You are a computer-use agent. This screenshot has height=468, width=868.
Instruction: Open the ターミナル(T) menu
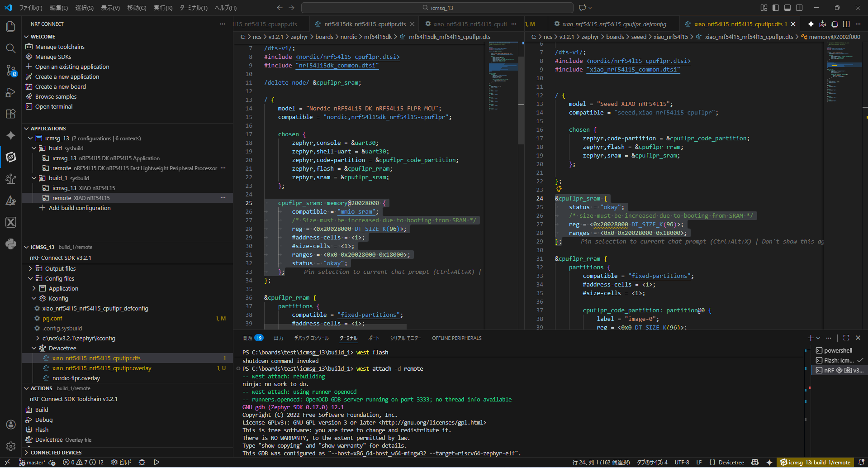coord(193,8)
